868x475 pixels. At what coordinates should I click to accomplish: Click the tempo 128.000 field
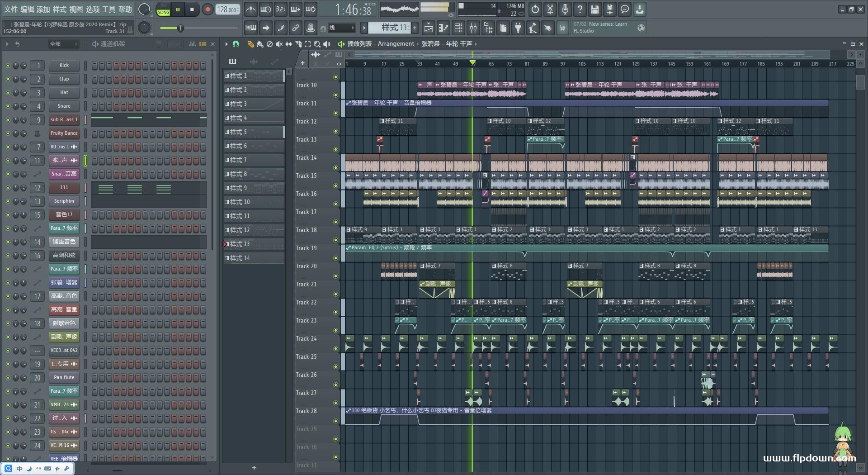click(x=227, y=9)
